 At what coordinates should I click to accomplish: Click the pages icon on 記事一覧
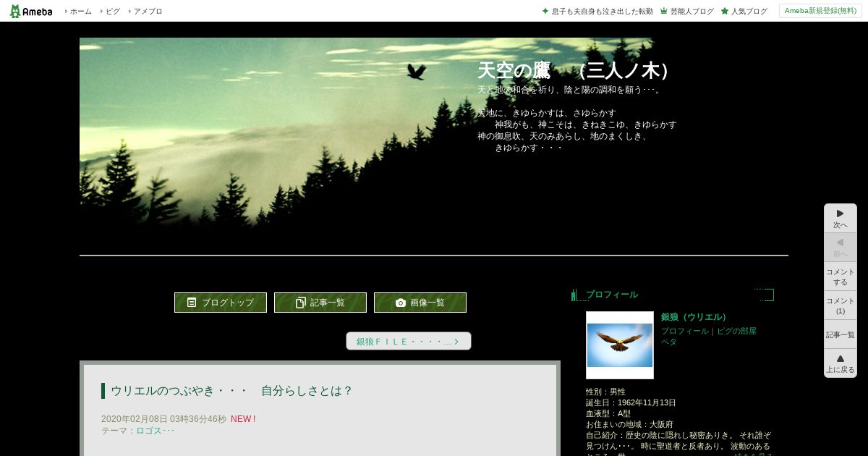pyautogui.click(x=301, y=303)
